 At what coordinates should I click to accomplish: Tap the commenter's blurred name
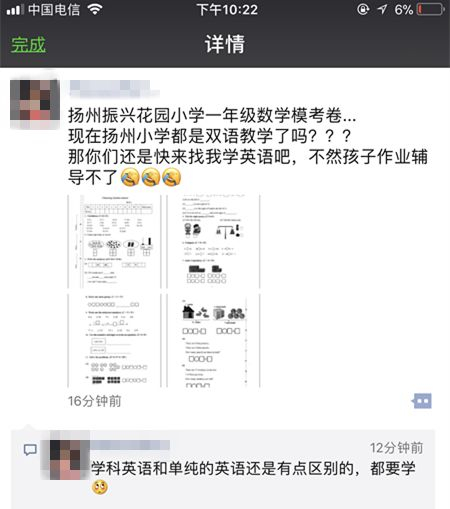[x=130, y=446]
